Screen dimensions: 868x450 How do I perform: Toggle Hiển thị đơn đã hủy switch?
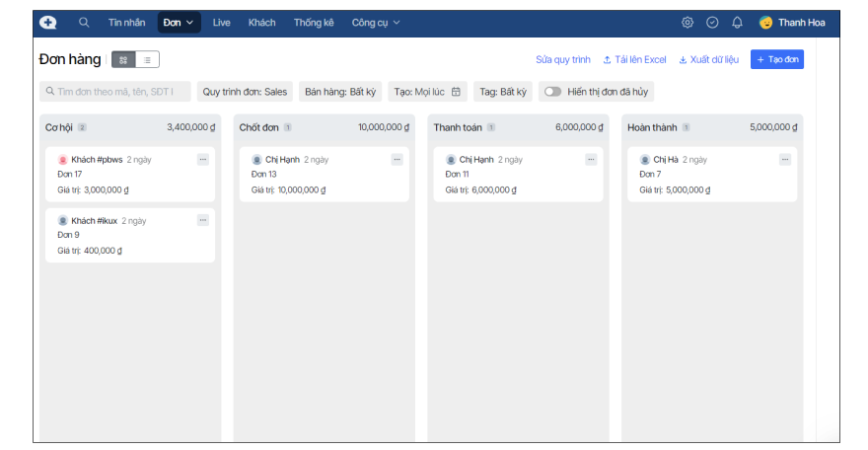click(x=552, y=92)
